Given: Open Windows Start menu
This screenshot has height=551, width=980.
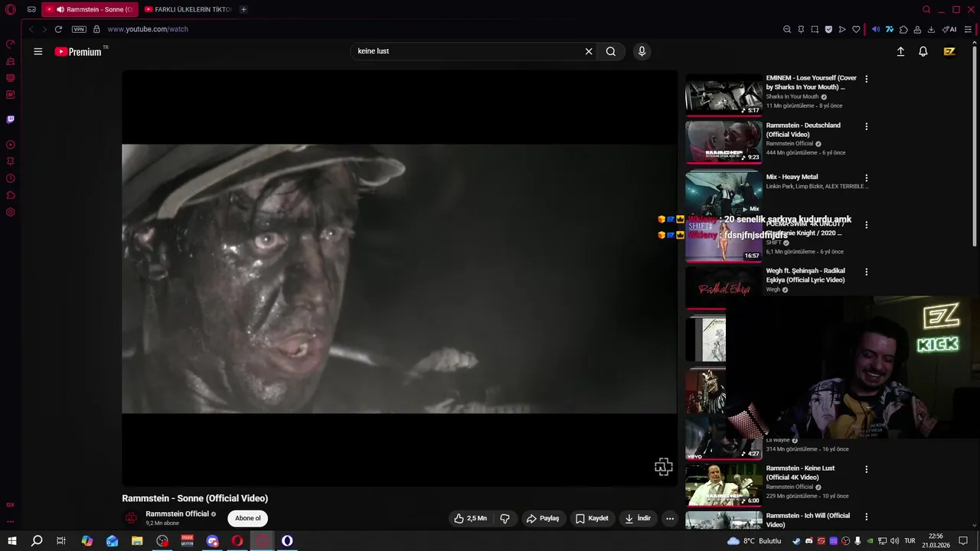Looking at the screenshot, I should click(11, 541).
